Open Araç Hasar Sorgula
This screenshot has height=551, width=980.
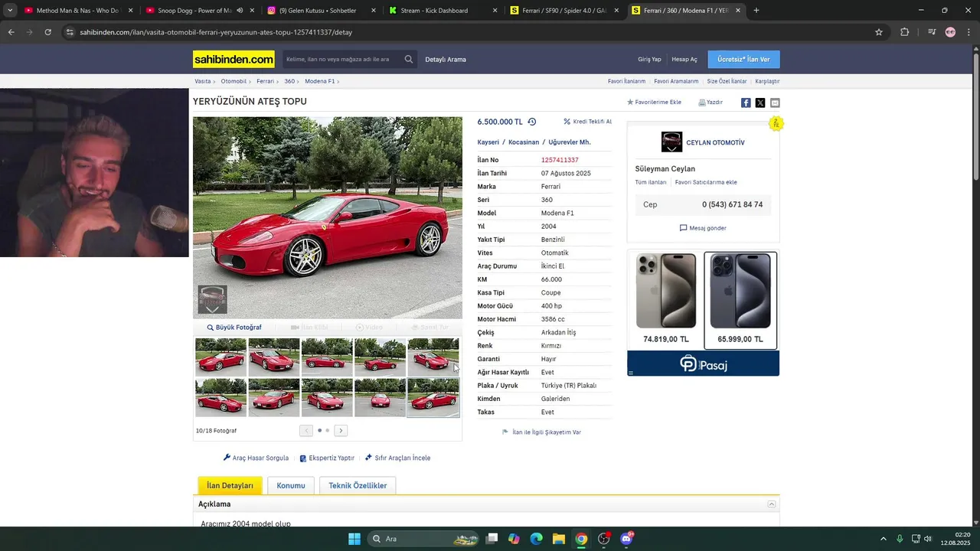[x=256, y=458]
